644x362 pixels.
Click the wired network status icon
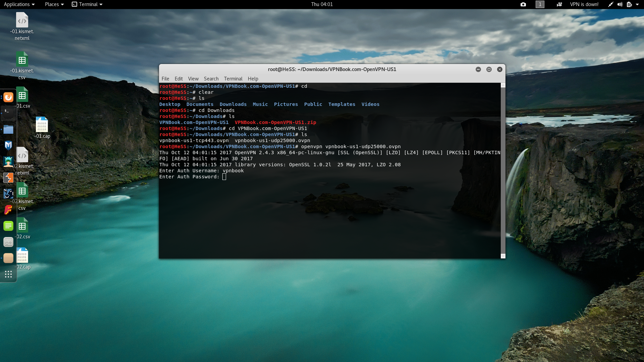click(610, 4)
